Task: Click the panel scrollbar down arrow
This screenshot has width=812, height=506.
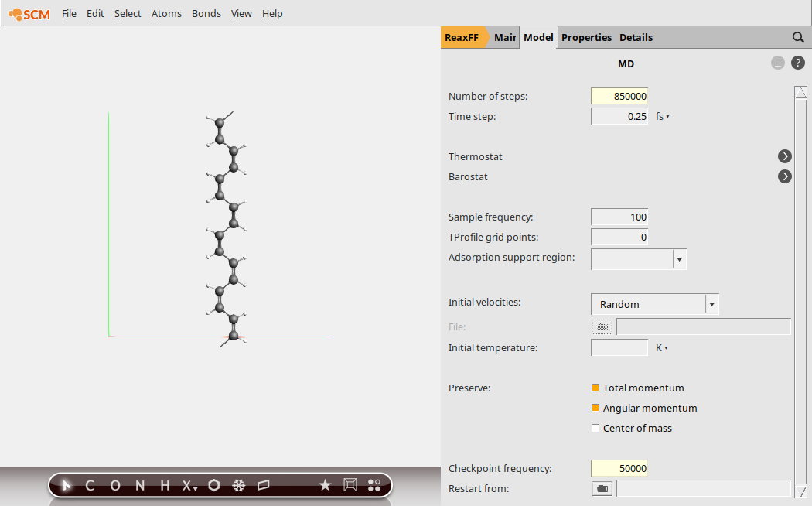Action: [801, 491]
